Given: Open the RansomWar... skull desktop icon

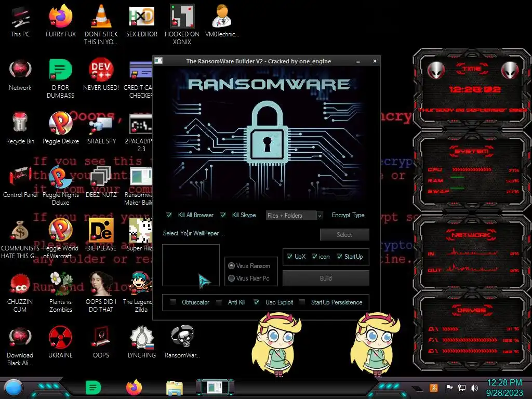Looking at the screenshot, I should tap(182, 342).
